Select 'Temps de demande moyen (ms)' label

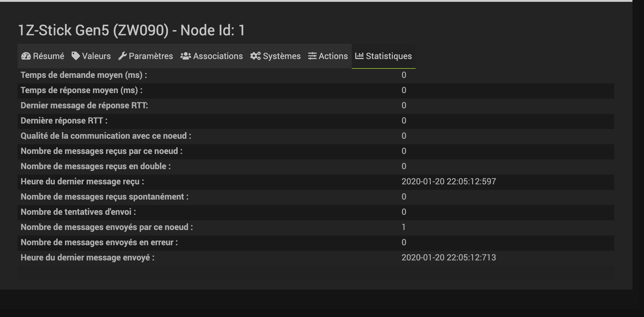coord(84,75)
